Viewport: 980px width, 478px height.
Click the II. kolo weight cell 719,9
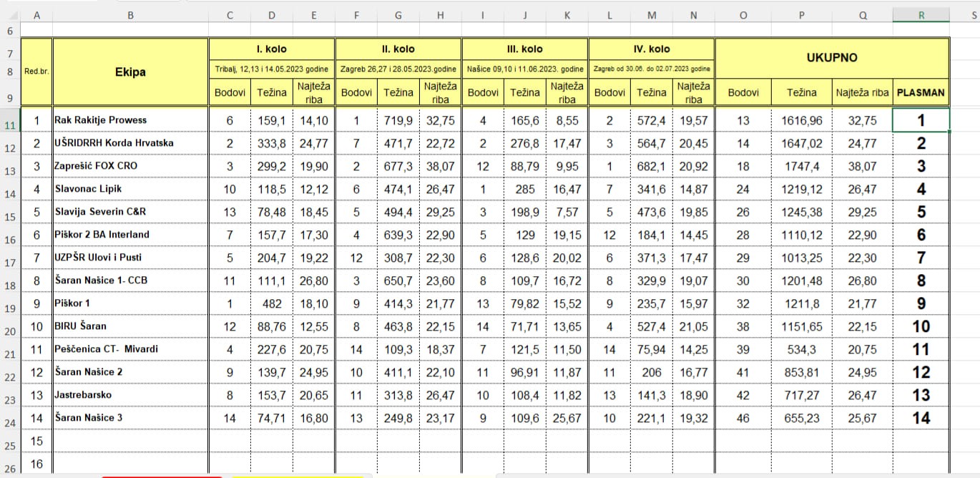click(x=398, y=120)
